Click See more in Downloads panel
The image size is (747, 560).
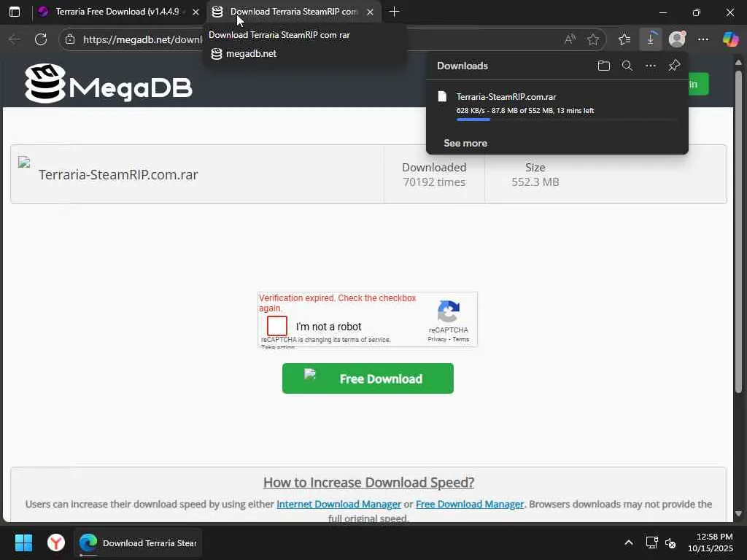(x=465, y=144)
